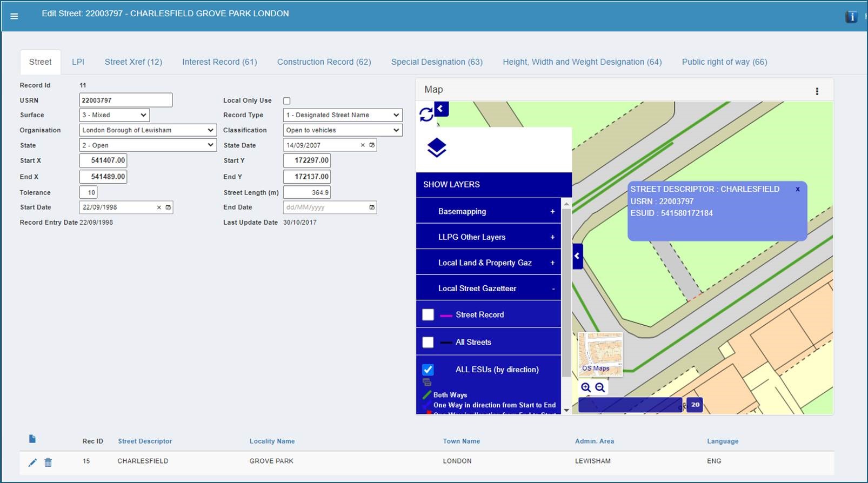Click the layer list vertical scrollbar

566,292
